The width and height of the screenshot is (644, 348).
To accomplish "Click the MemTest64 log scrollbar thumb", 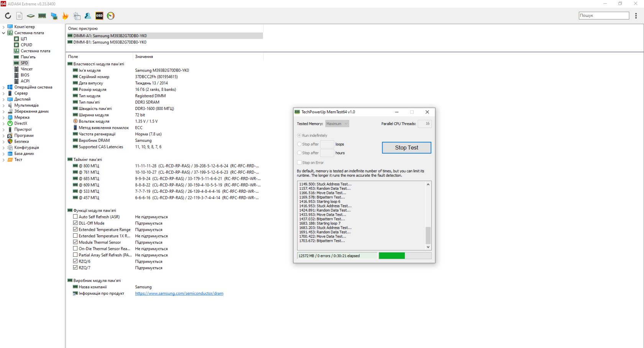I will 428,235.
